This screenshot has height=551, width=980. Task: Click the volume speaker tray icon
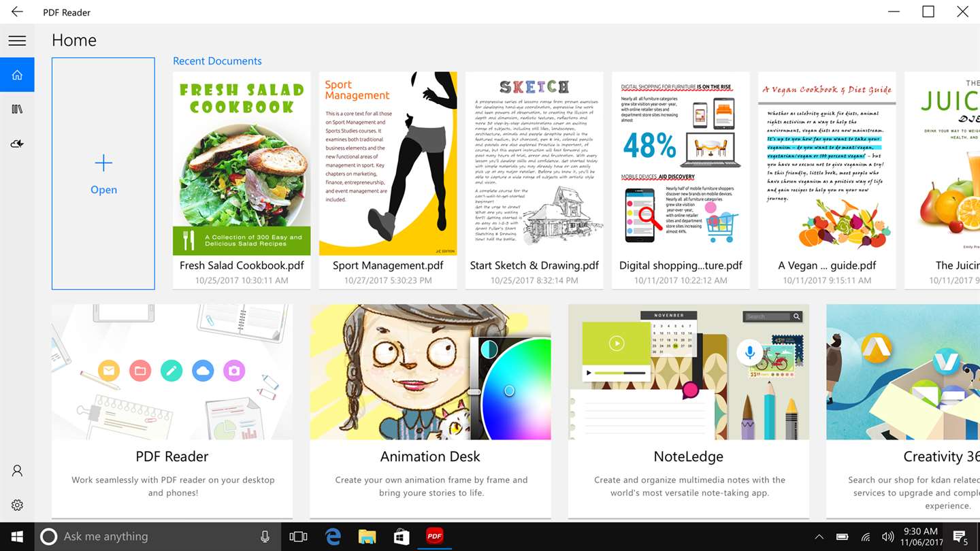click(888, 537)
